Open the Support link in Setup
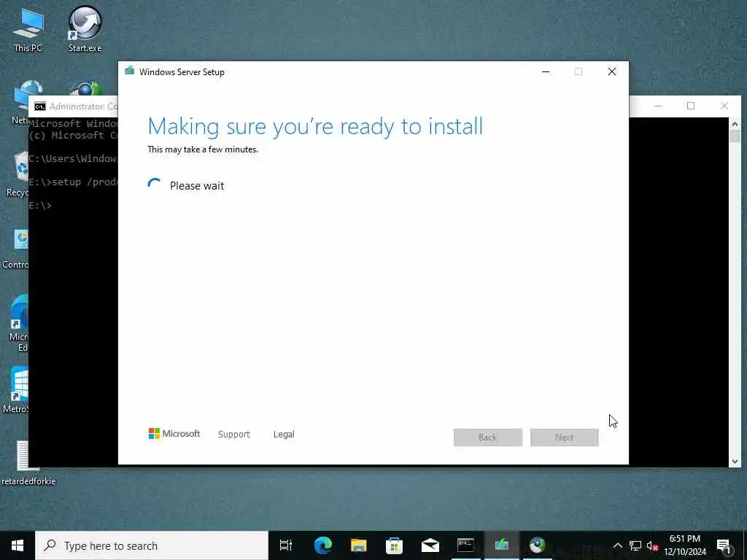Screen dimensions: 747x560 (x=234, y=435)
